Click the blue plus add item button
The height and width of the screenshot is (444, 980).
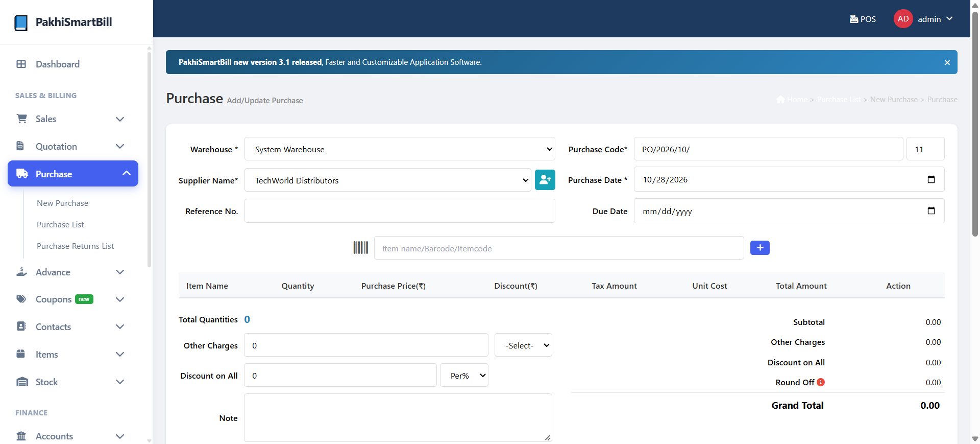point(760,248)
